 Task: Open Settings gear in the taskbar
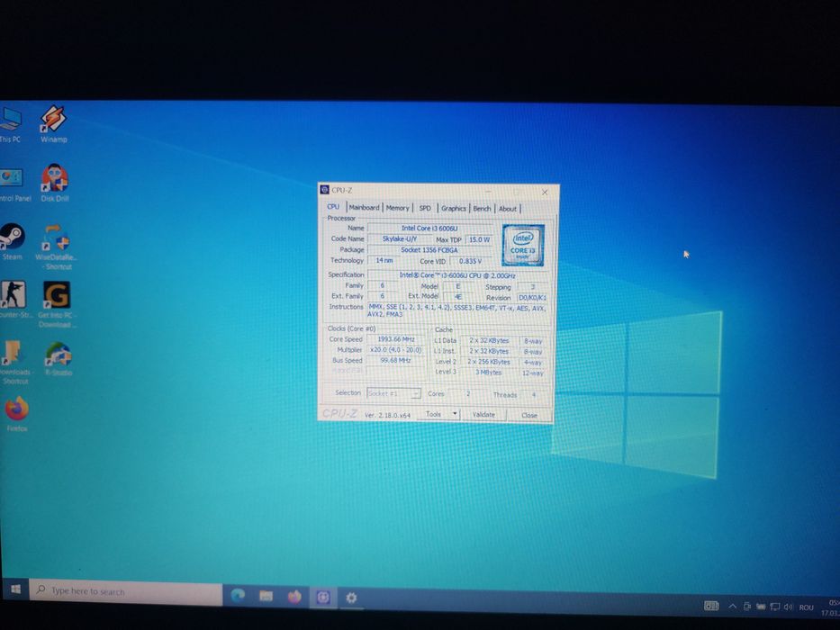coord(351,598)
